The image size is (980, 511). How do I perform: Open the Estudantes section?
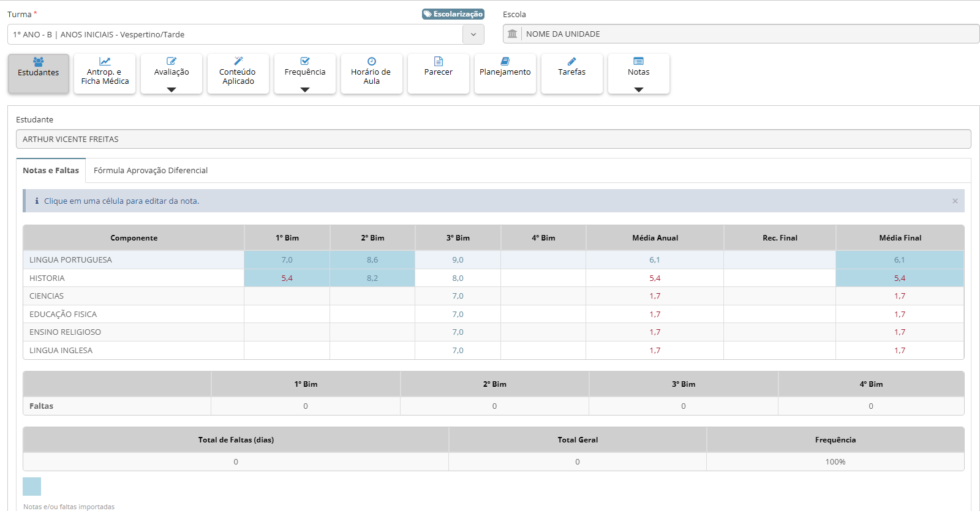(x=38, y=73)
